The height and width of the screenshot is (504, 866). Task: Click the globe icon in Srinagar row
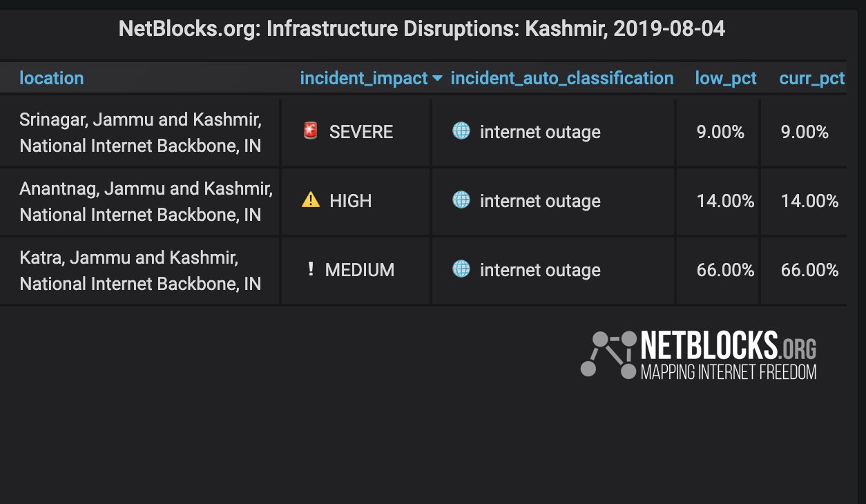click(x=461, y=130)
